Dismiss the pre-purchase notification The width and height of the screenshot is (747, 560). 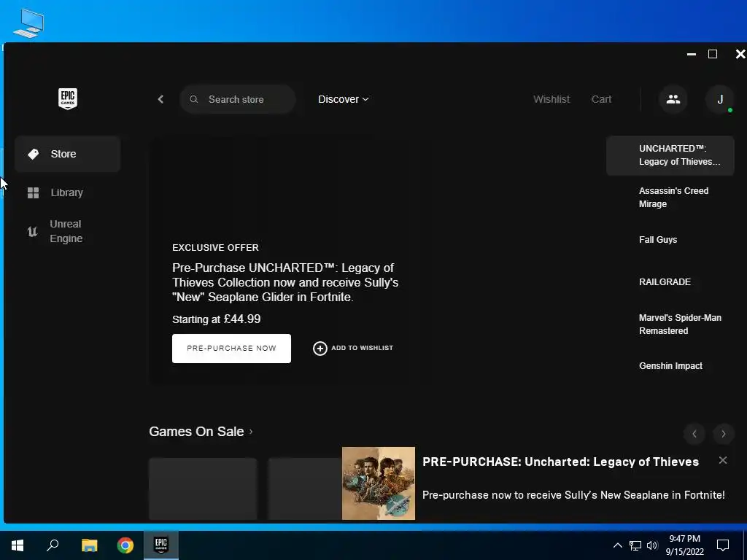pos(723,460)
